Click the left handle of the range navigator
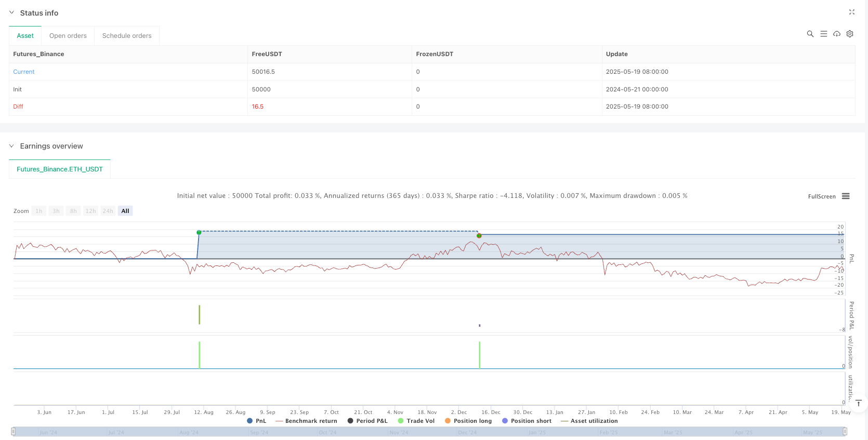The image size is (868, 440). click(14, 431)
